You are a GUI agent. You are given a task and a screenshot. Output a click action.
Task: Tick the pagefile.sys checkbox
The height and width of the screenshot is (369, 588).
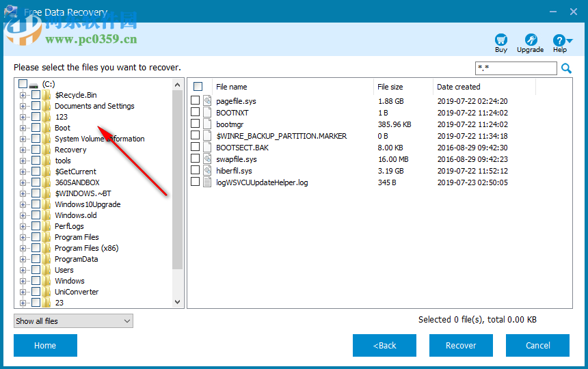pos(195,100)
